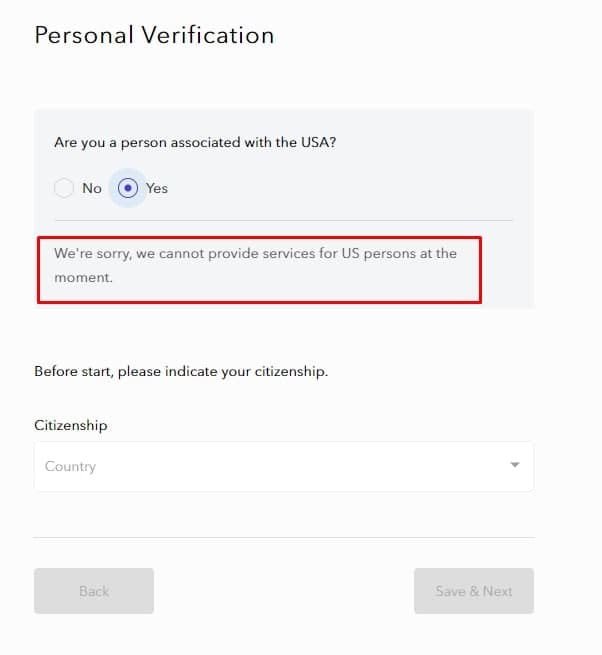The width and height of the screenshot is (602, 655).
Task: Click the dropdown arrow in Country field
Action: [515, 465]
